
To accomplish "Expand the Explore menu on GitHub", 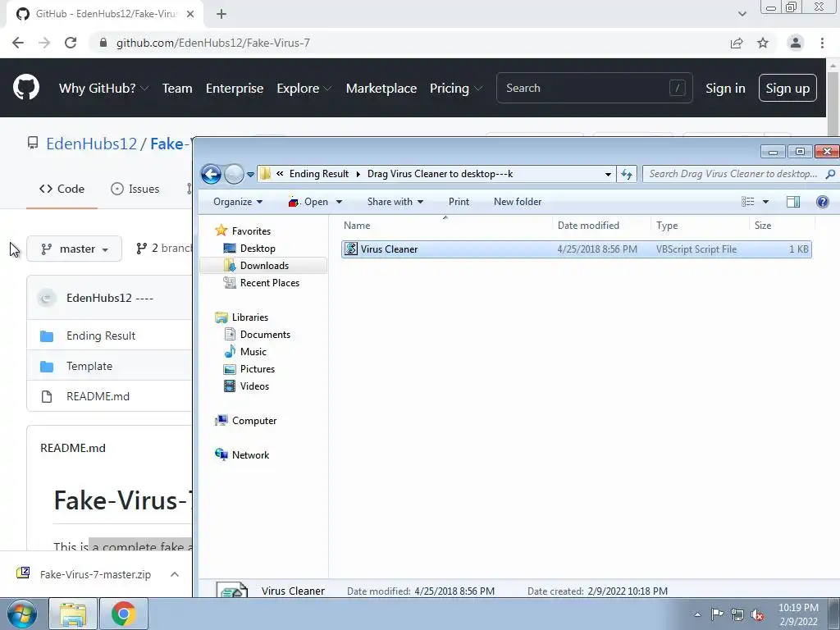I will [304, 89].
